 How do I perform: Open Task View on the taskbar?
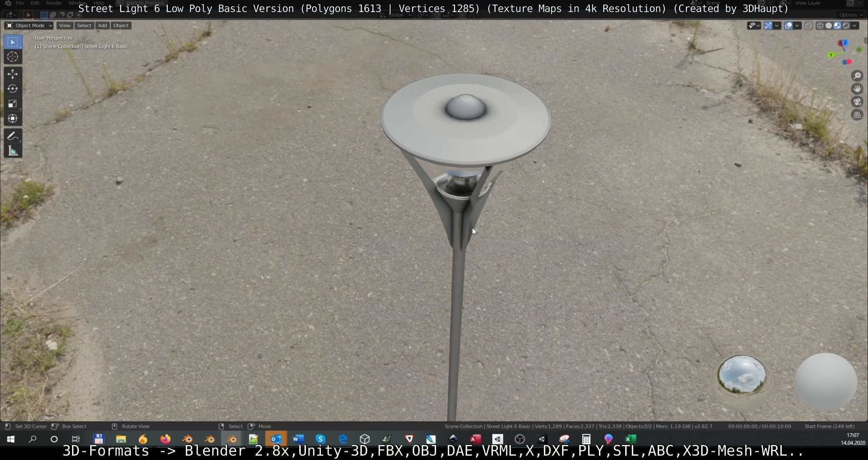click(x=76, y=439)
